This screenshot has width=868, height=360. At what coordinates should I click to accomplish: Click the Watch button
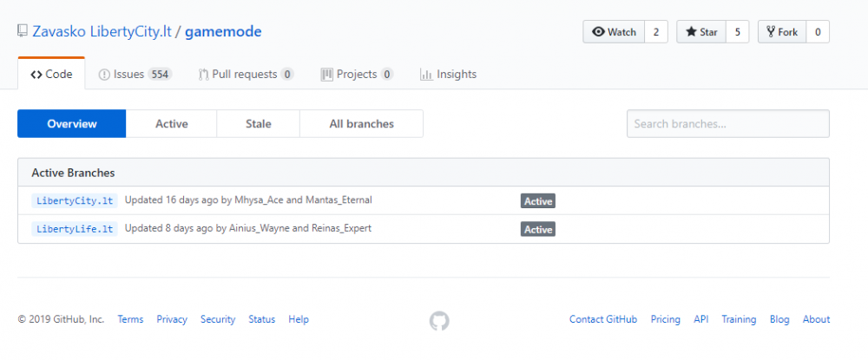point(614,32)
